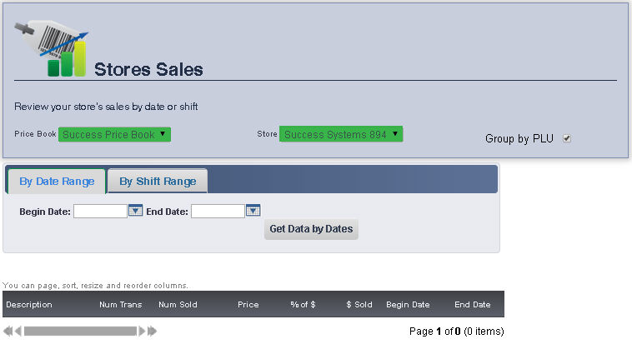Click the grid pager slider bar
The image size is (632, 364).
[80, 332]
